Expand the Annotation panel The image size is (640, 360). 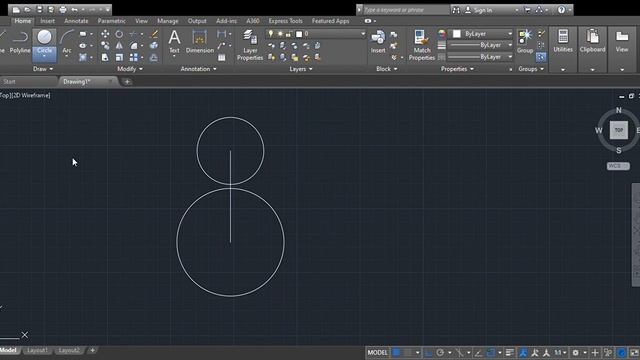pos(198,69)
